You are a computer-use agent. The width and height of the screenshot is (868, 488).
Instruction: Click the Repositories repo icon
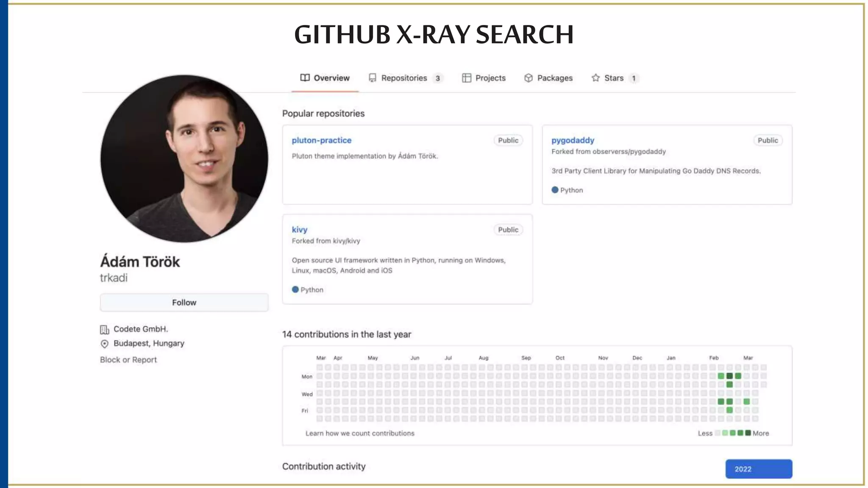(x=373, y=78)
